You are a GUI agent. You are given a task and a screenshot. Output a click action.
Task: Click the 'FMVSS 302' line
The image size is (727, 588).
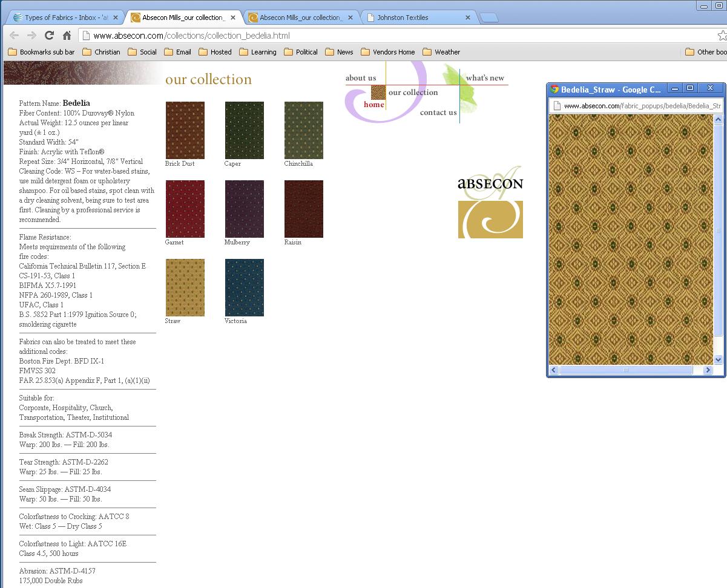[38, 371]
